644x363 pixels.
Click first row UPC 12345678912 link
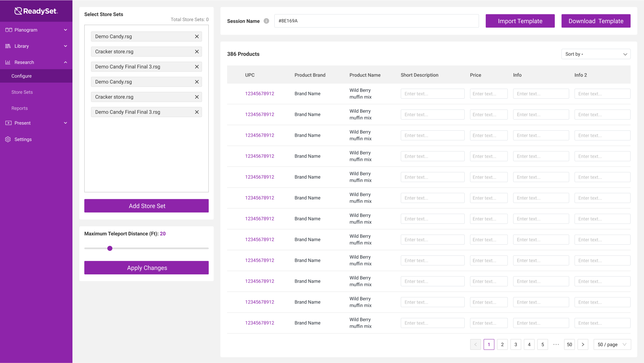point(260,94)
